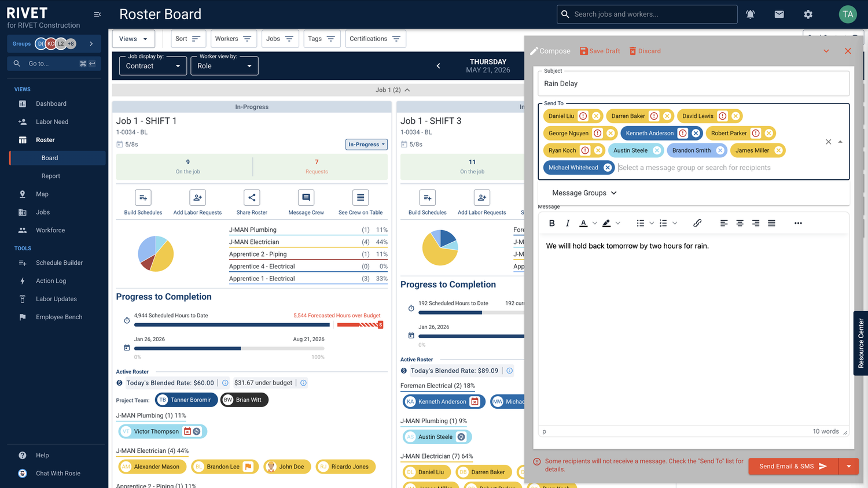868x488 pixels.
Task: Remove Michael Whitehead from recipients
Action: (608, 168)
